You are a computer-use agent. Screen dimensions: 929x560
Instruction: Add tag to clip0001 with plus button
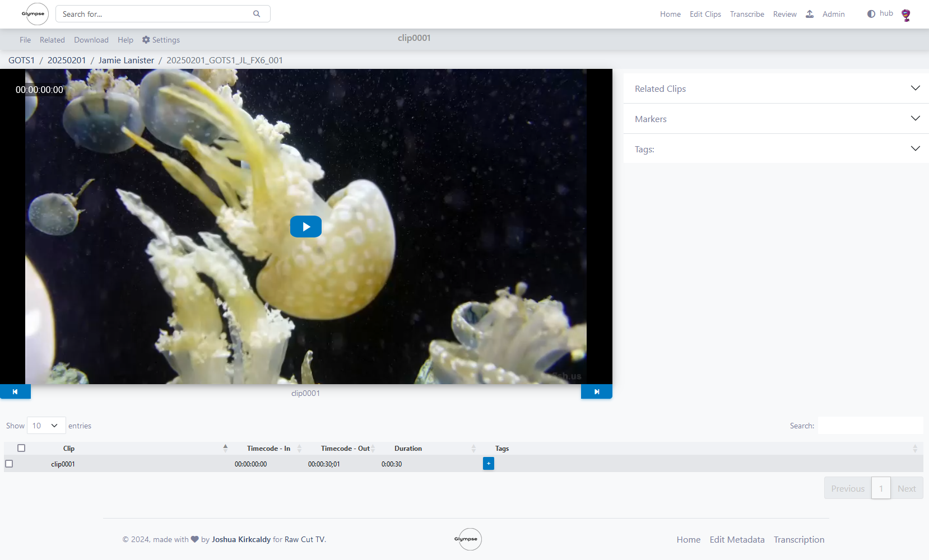pos(488,464)
